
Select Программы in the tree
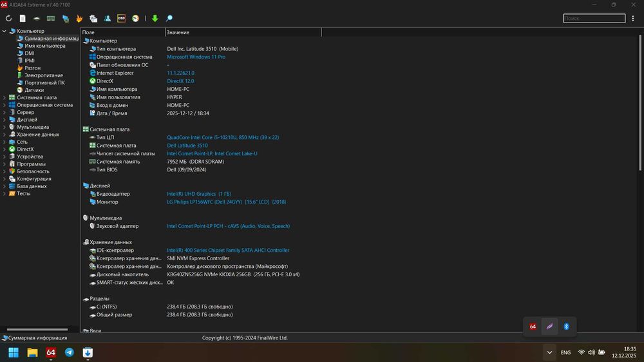(x=28, y=164)
